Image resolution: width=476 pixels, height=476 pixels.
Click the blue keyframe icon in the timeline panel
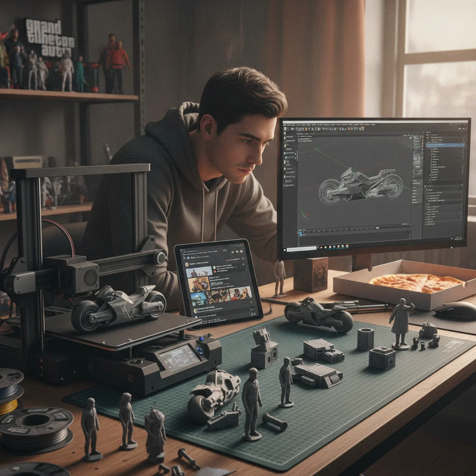tap(301, 233)
